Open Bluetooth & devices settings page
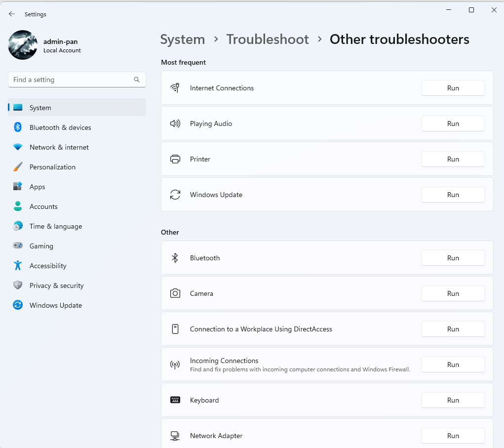 click(77, 127)
